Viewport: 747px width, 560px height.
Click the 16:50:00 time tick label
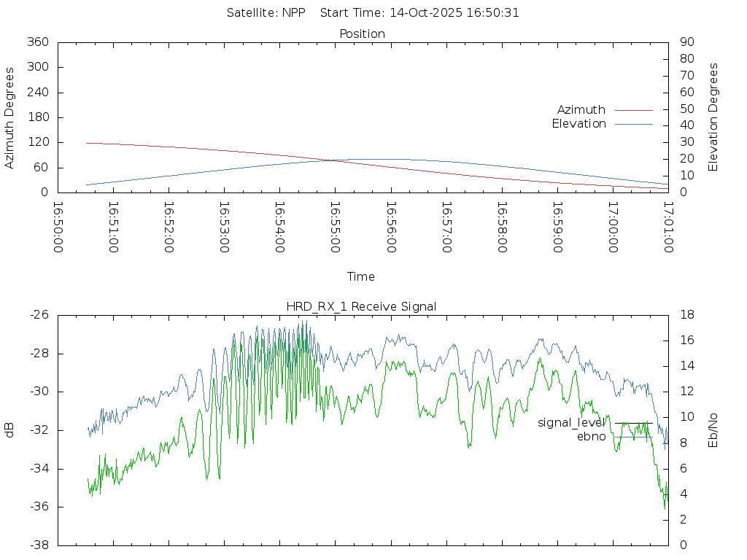(58, 227)
